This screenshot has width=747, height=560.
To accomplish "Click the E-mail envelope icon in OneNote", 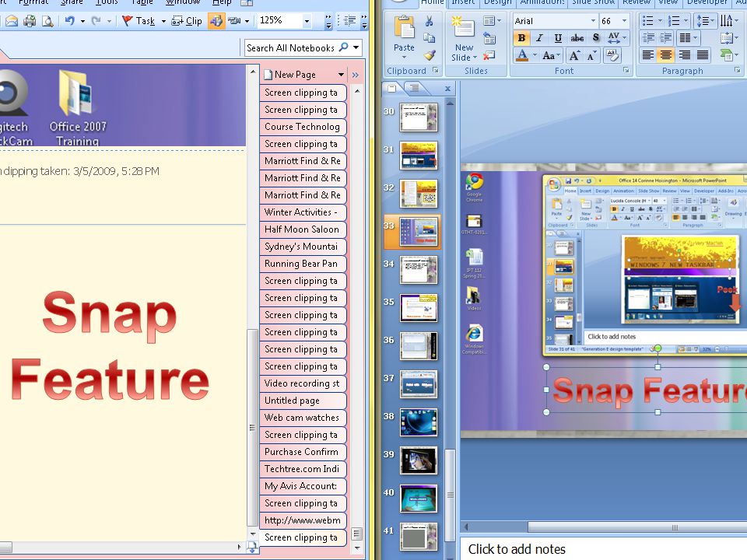I will pyautogui.click(x=12, y=21).
